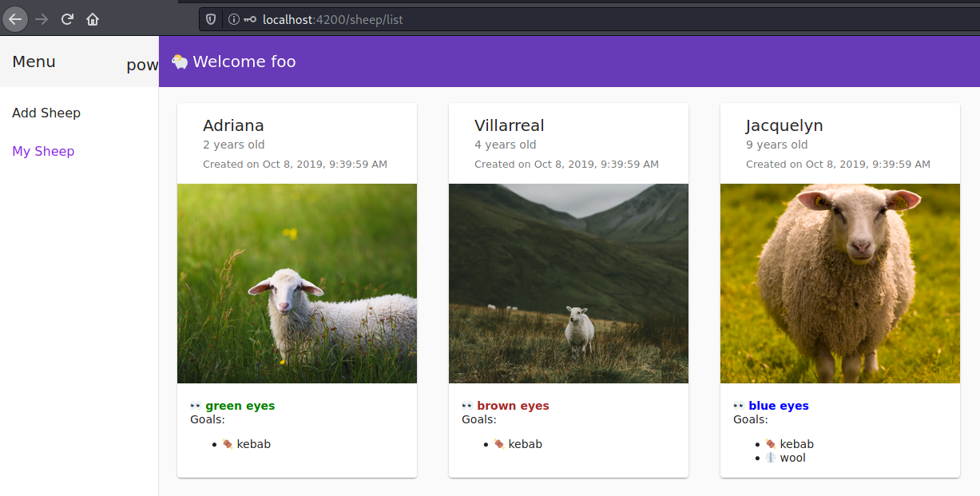Click the blue eyes label
The image size is (980, 496).
pyautogui.click(x=779, y=406)
